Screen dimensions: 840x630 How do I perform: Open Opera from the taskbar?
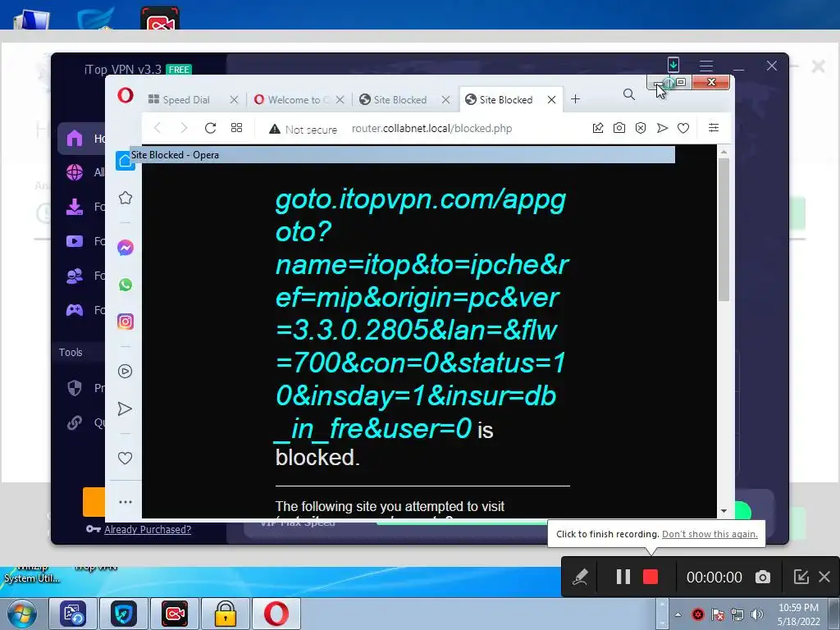[276, 614]
